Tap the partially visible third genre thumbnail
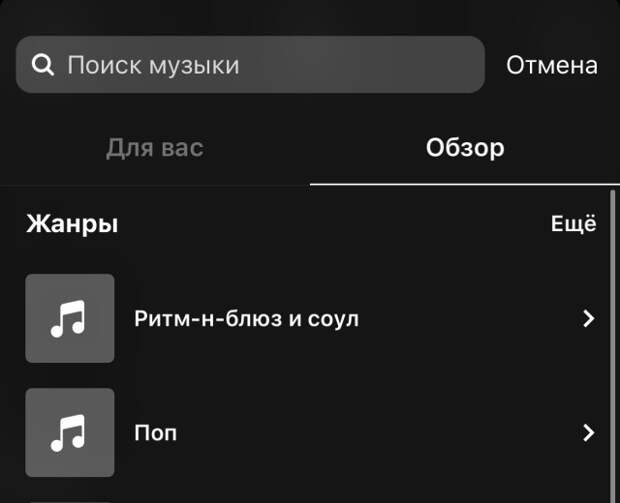 [70, 502]
